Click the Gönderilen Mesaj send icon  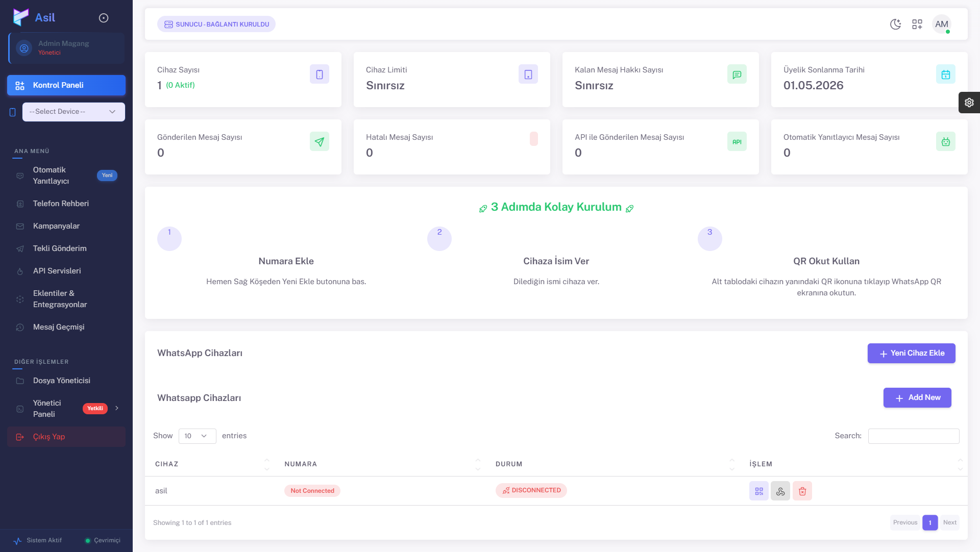(x=320, y=142)
